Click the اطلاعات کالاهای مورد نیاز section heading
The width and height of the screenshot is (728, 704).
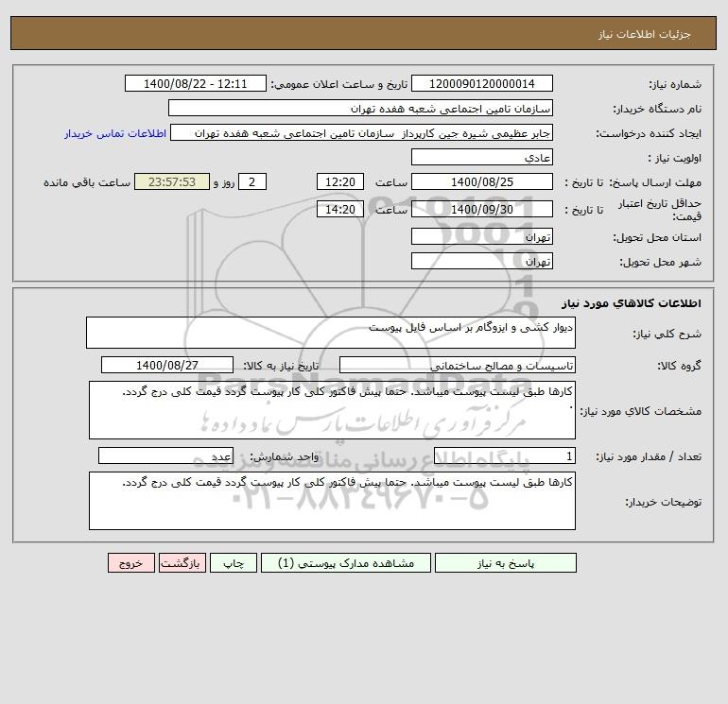click(631, 303)
